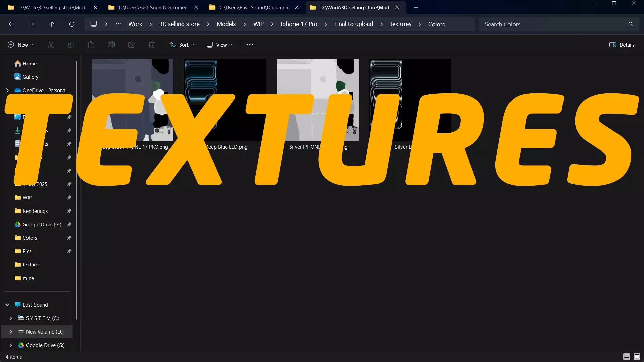Switch to the details list view
Screen dimensions: 644x362
point(626,357)
